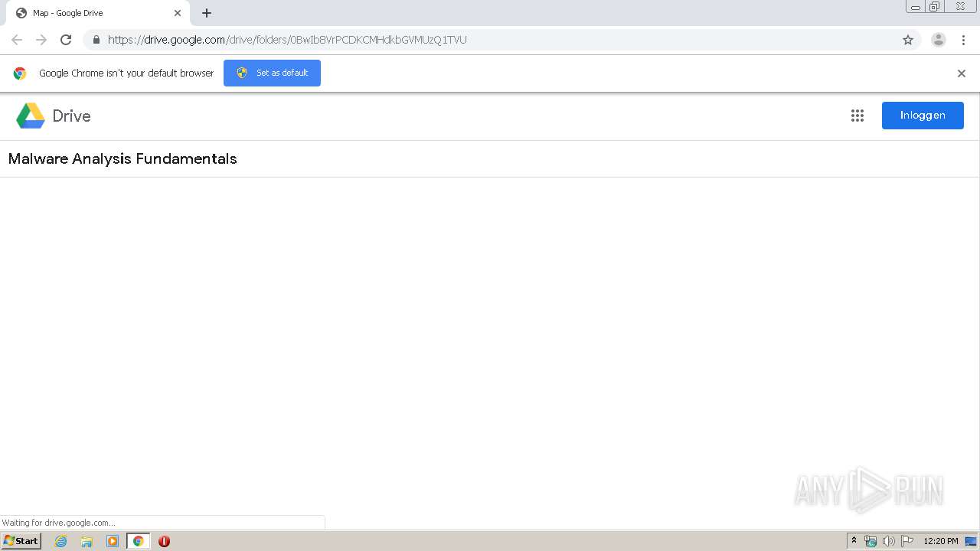This screenshot has height=551, width=980.
Task: Click the Show desktop button
Action: tap(971, 541)
